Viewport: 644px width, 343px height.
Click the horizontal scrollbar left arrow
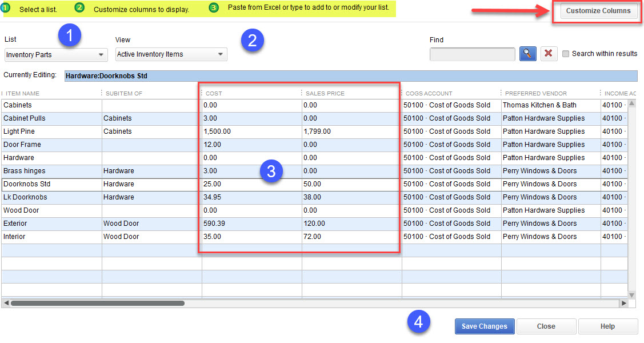pos(6,303)
